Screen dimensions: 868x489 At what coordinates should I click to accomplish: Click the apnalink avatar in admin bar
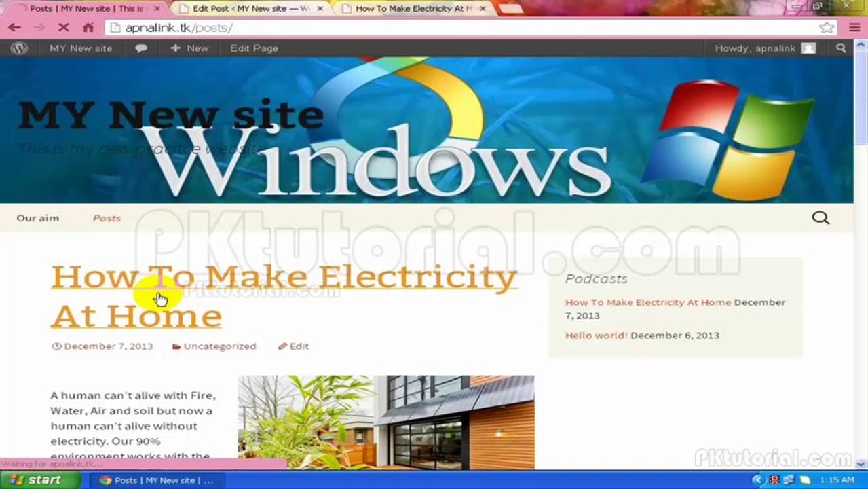pyautogui.click(x=808, y=48)
